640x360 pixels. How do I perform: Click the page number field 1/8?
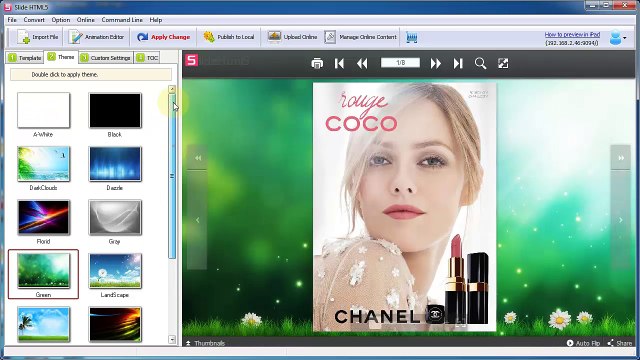pos(400,62)
